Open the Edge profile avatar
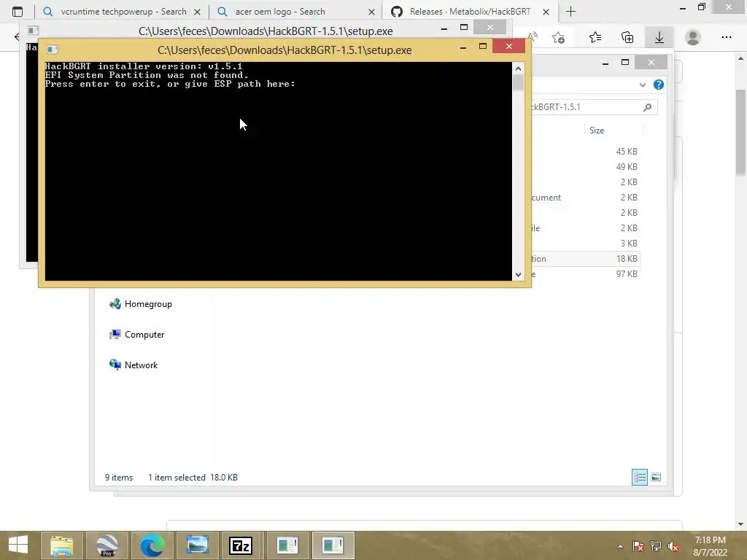747x560 pixels. coord(693,37)
